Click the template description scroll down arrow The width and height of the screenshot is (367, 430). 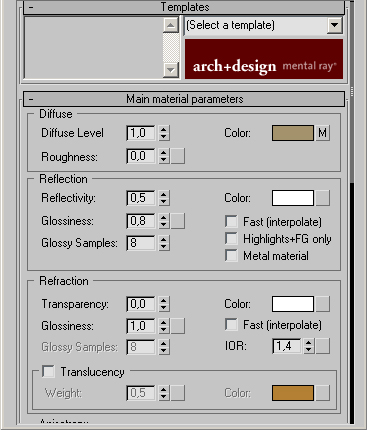click(171, 70)
